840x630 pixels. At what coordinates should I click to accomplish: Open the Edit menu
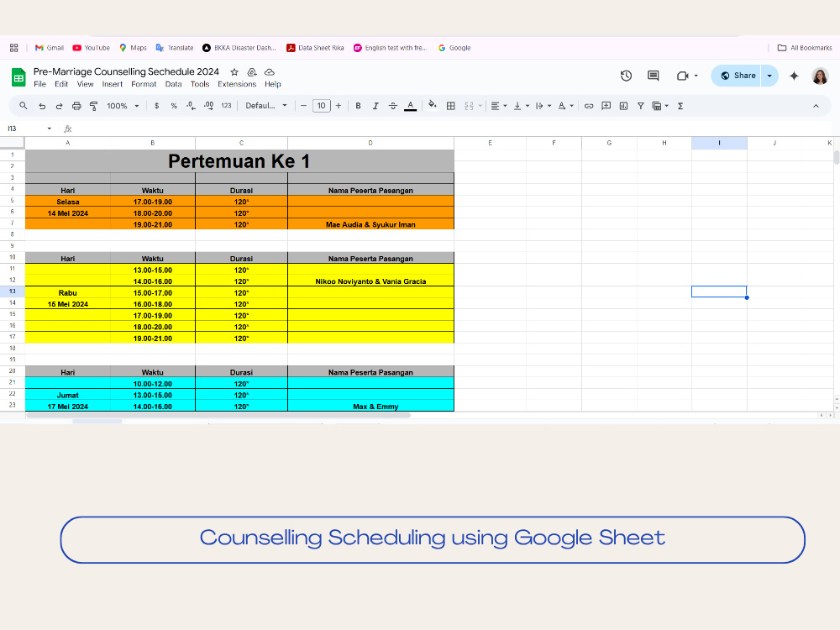coord(61,84)
